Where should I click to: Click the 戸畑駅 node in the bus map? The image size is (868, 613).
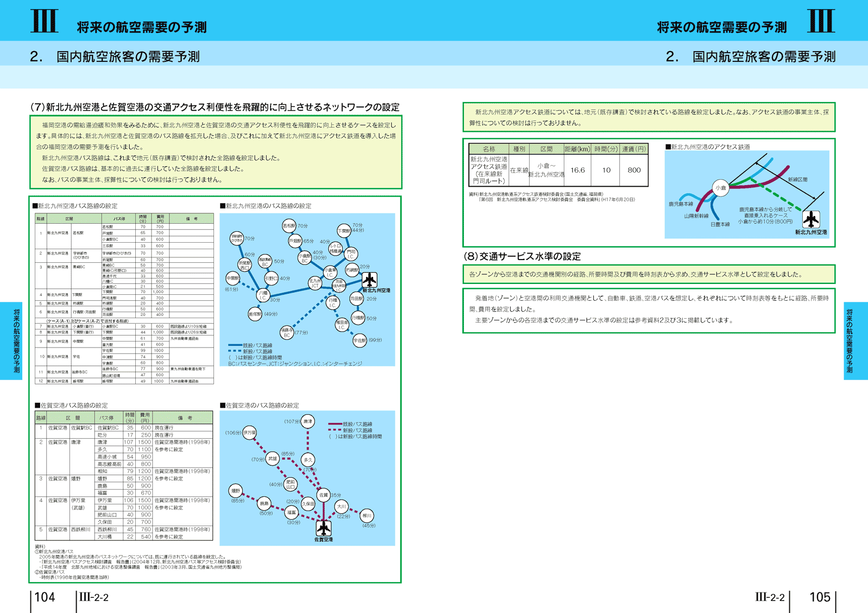[x=295, y=241]
